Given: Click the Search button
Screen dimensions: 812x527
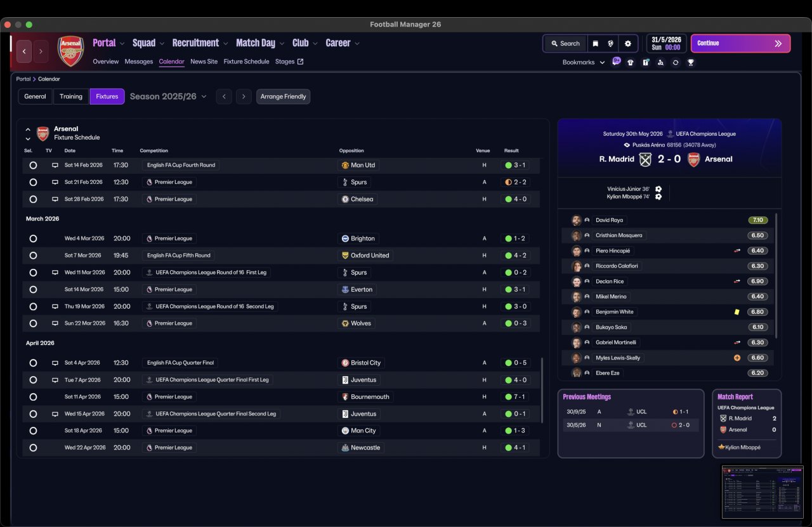Looking at the screenshot, I should click(x=565, y=44).
